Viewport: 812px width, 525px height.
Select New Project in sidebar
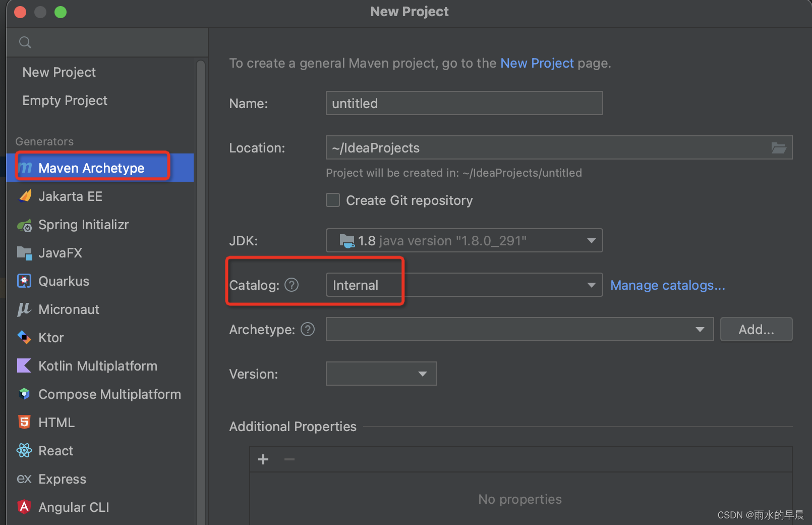[59, 72]
